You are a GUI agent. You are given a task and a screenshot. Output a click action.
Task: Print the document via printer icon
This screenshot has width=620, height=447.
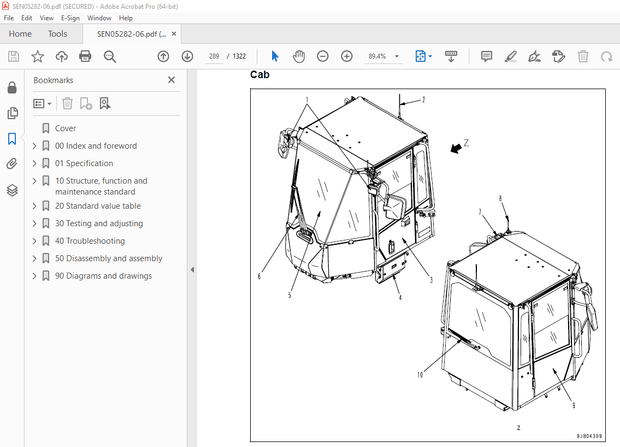[85, 57]
